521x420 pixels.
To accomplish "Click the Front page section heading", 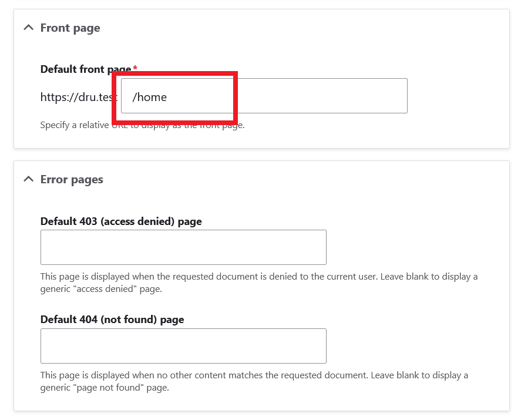I will (x=70, y=27).
